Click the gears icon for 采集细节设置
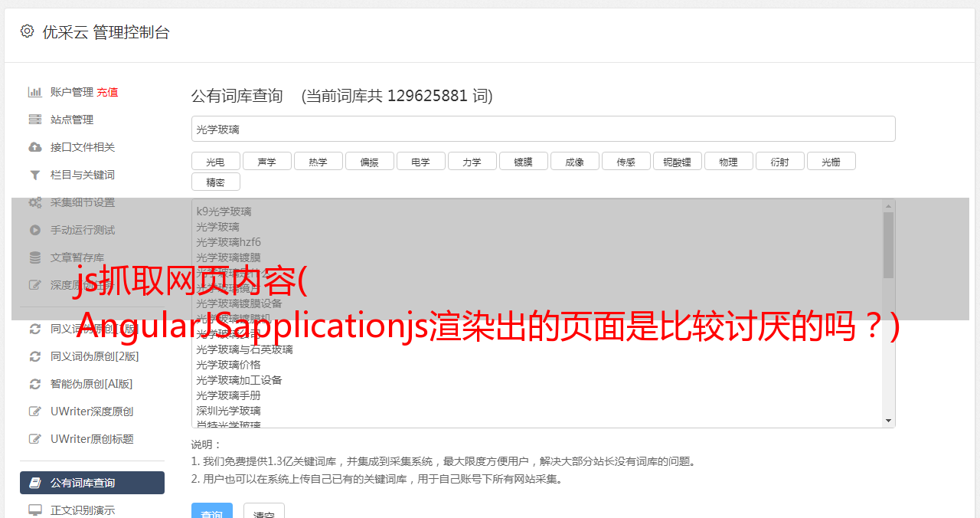Screen dimensions: 980x518 (35, 202)
